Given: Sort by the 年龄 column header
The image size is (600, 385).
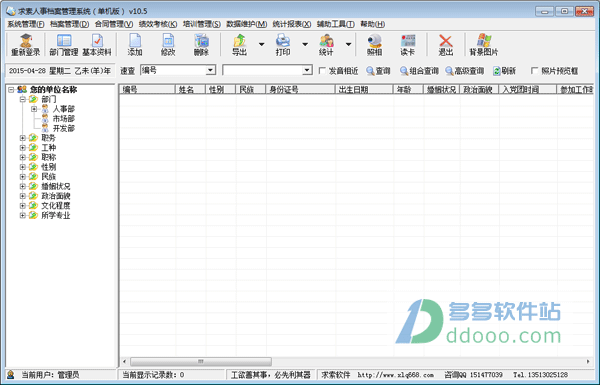Looking at the screenshot, I should [408, 90].
